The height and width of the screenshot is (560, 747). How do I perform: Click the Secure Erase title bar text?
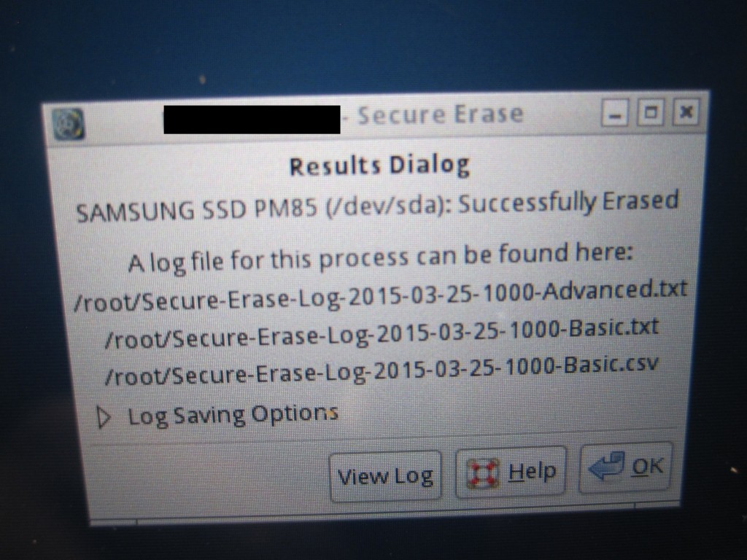(440, 114)
